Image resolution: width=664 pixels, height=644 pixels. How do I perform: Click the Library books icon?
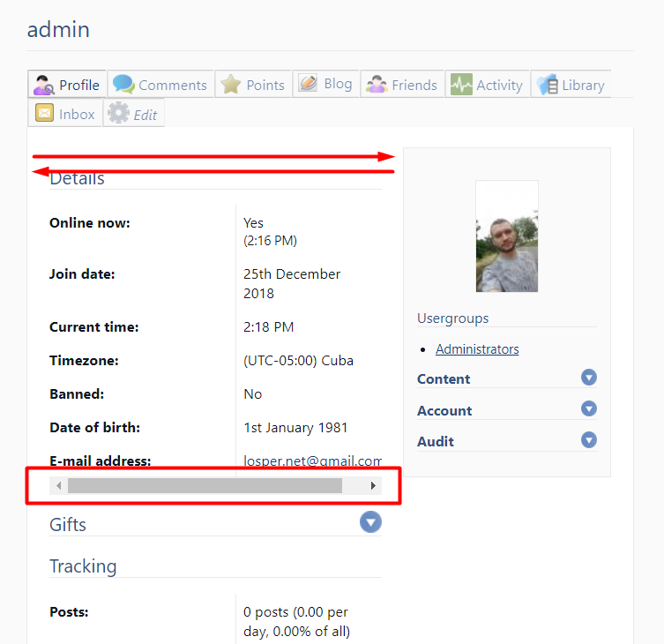(x=547, y=85)
